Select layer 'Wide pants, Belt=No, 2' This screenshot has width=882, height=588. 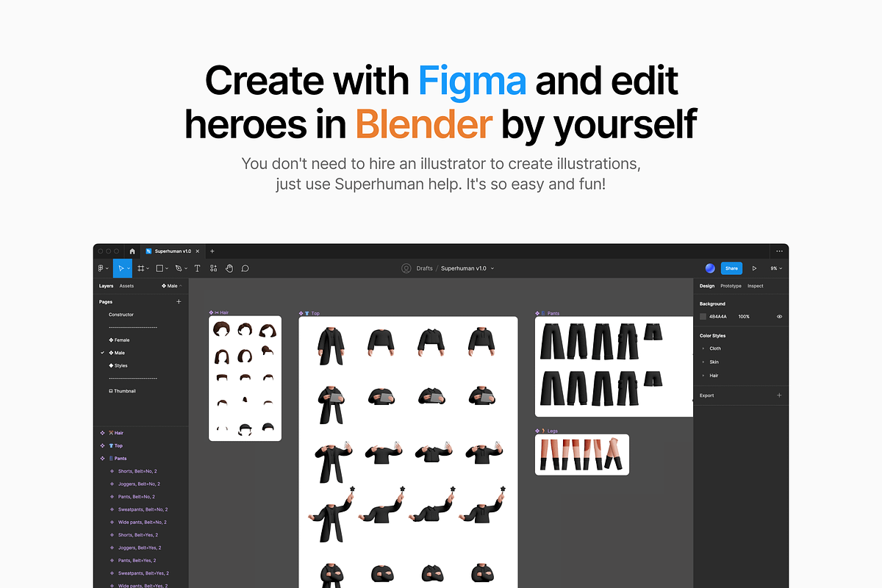coord(141,522)
